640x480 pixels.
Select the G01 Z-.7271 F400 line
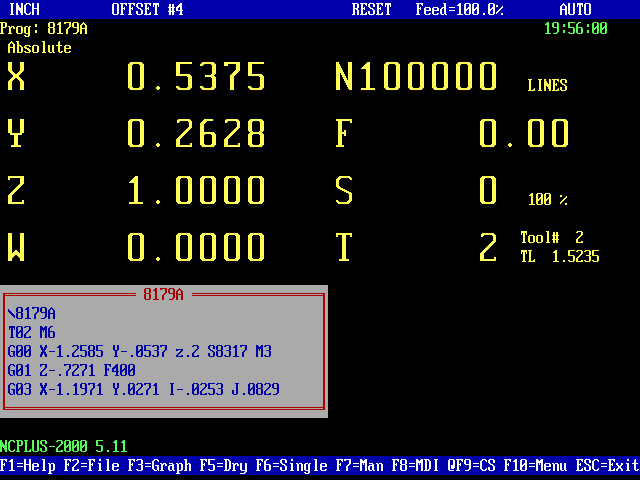pyautogui.click(x=71, y=370)
